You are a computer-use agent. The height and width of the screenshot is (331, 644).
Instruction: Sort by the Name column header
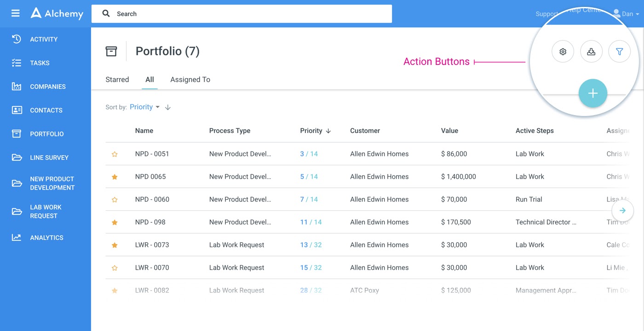click(144, 131)
